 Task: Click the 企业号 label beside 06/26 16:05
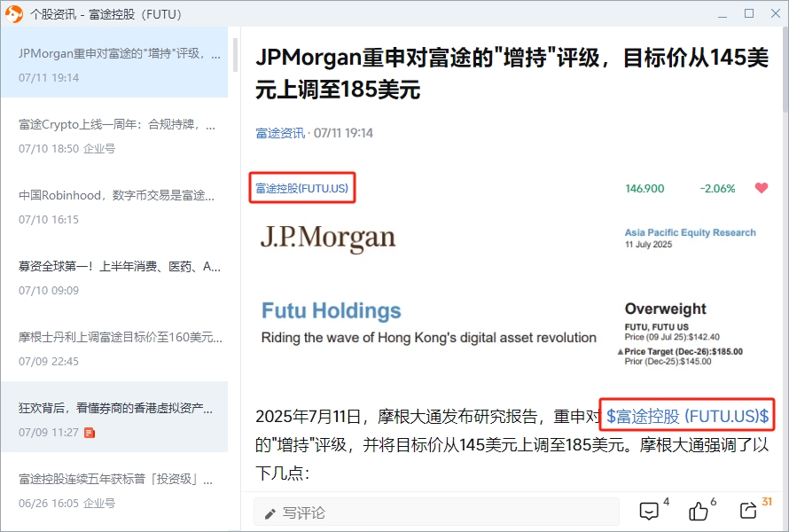pos(99,504)
